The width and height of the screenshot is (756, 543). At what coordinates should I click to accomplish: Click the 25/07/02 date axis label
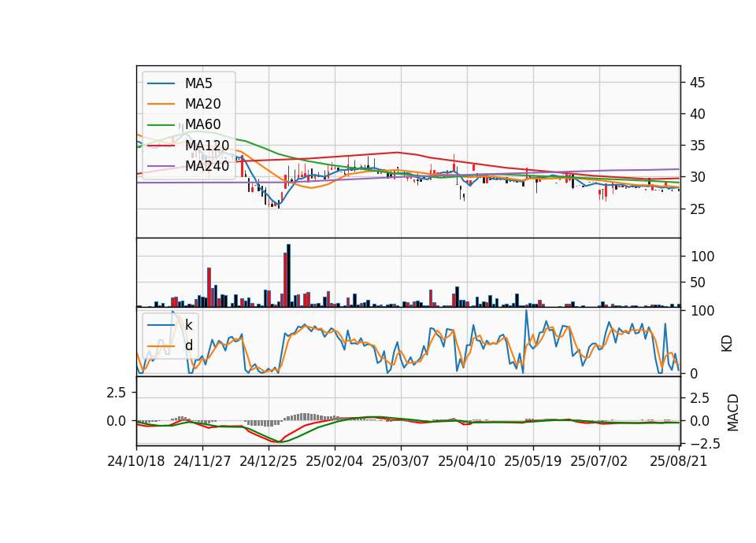tap(598, 461)
